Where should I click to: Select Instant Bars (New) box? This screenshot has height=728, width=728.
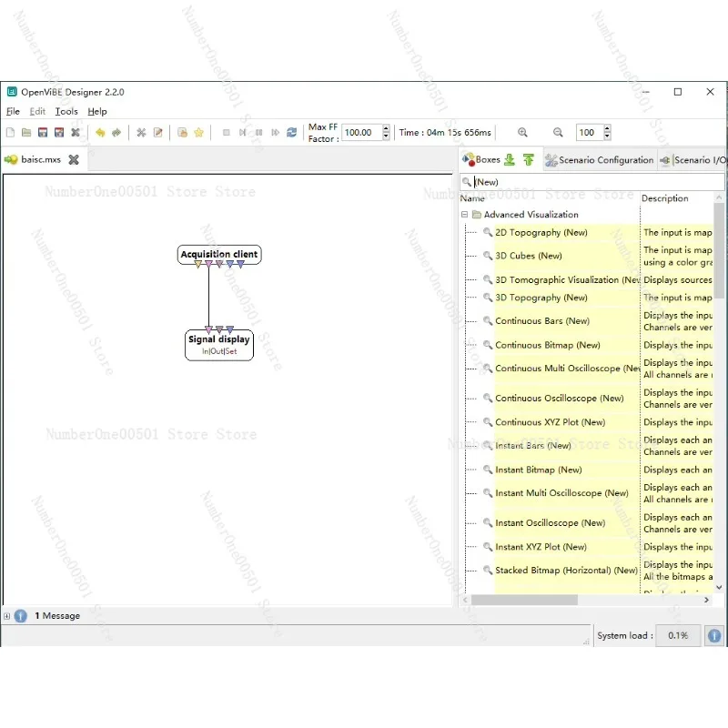point(533,445)
